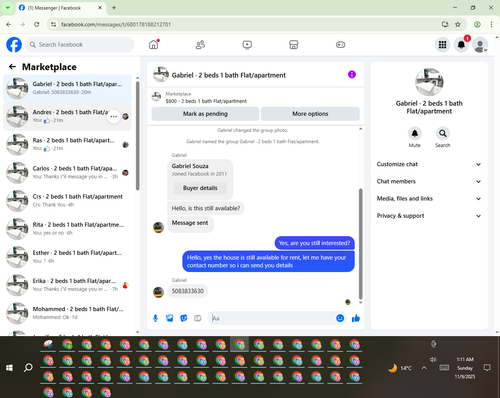Click the 'Yes, are you still interested?' message
Image resolution: width=500 pixels, height=398 pixels.
pos(314,243)
